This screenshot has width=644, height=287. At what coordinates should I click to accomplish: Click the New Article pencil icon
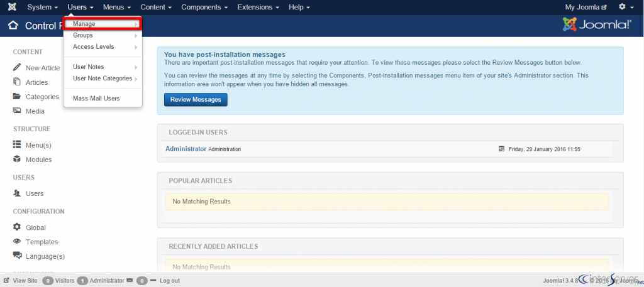click(x=17, y=67)
